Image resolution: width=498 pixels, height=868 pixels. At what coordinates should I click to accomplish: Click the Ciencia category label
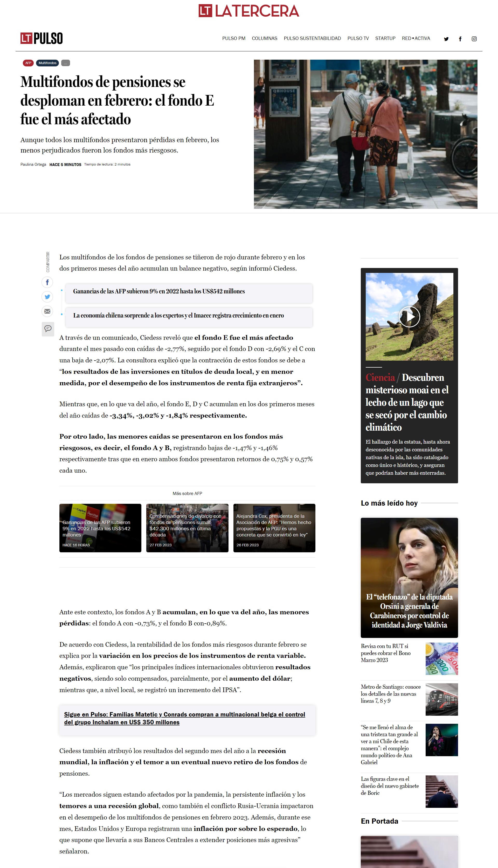(x=380, y=377)
